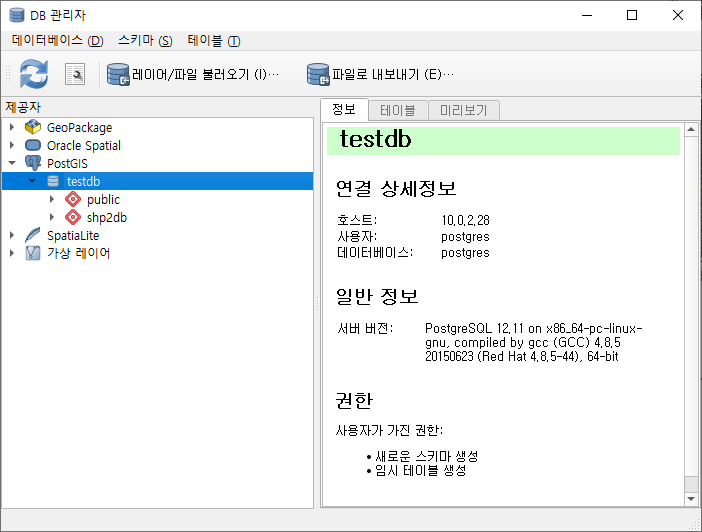Click the Refresh toolbar icon

[34, 74]
